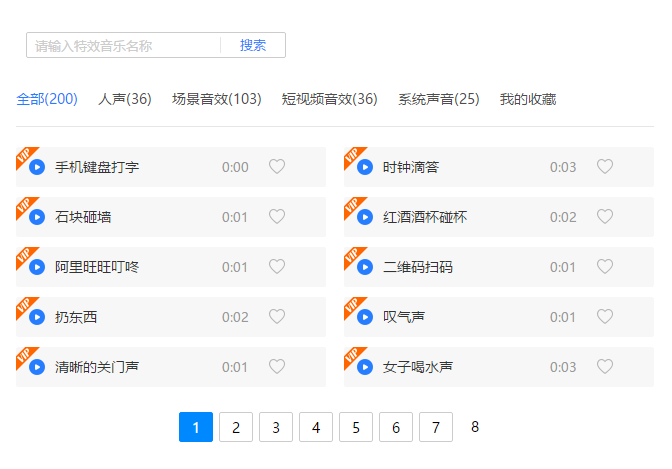Click the 时钟滴答 title text
The width and height of the screenshot is (672, 469).
tap(411, 167)
